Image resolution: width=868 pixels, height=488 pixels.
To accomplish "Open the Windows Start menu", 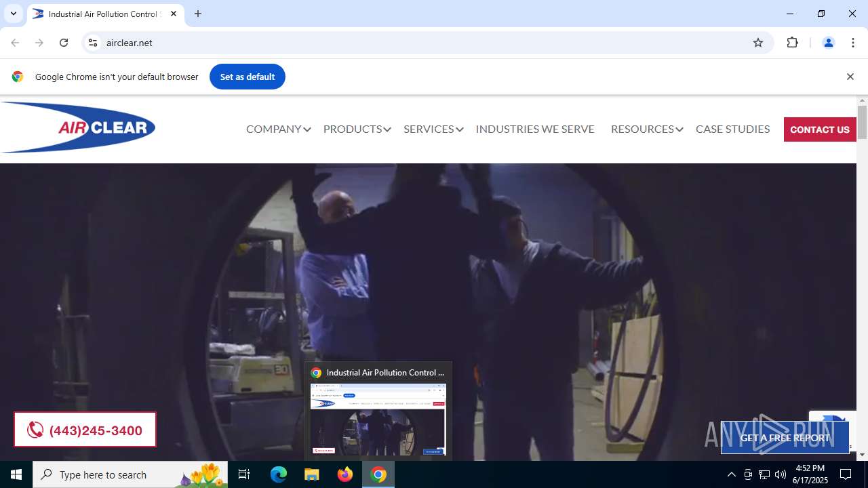I will (x=16, y=474).
